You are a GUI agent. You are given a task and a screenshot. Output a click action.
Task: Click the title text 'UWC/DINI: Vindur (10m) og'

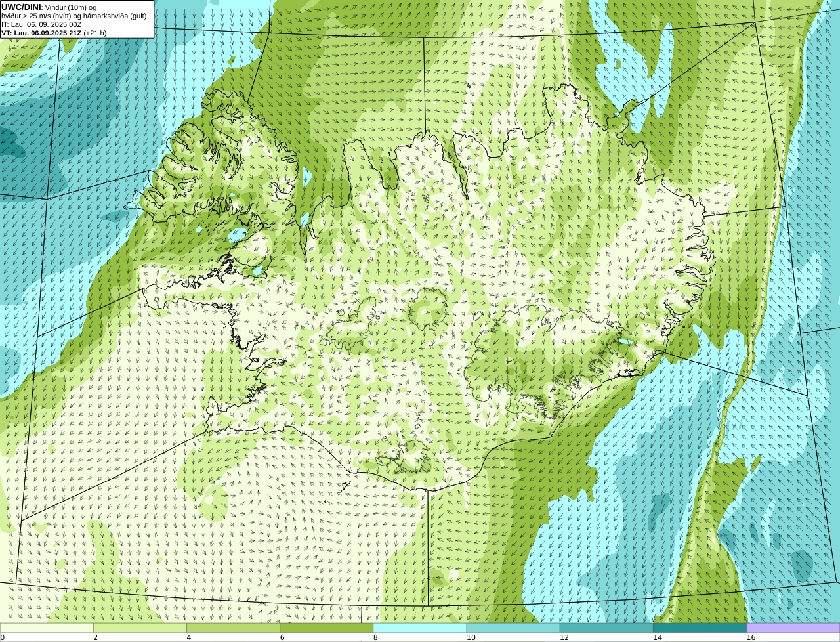tap(49, 7)
